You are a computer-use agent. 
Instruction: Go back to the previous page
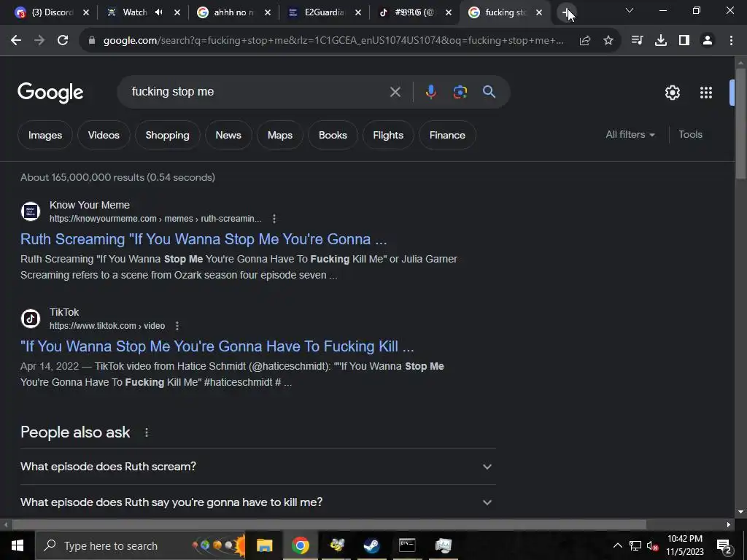click(16, 41)
